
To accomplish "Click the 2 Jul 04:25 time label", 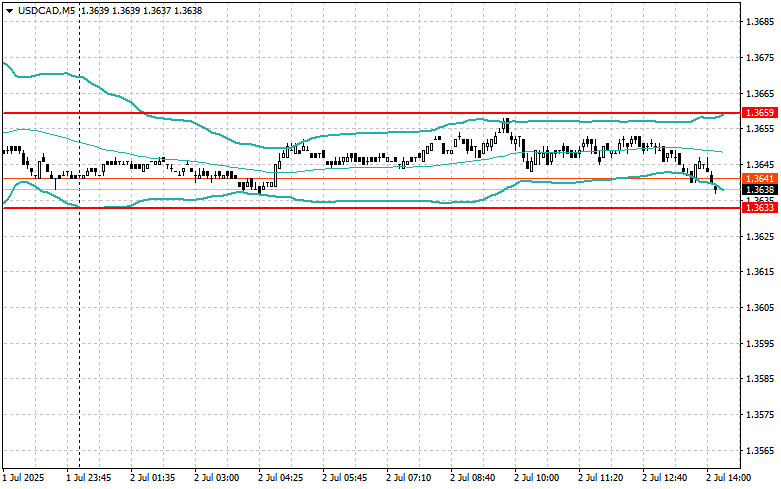I will (x=280, y=478).
